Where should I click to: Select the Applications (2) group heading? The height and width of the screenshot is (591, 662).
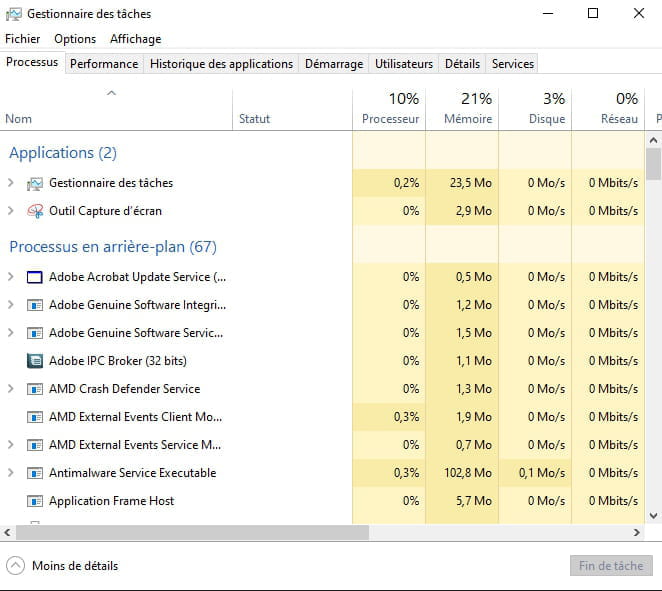coord(63,153)
